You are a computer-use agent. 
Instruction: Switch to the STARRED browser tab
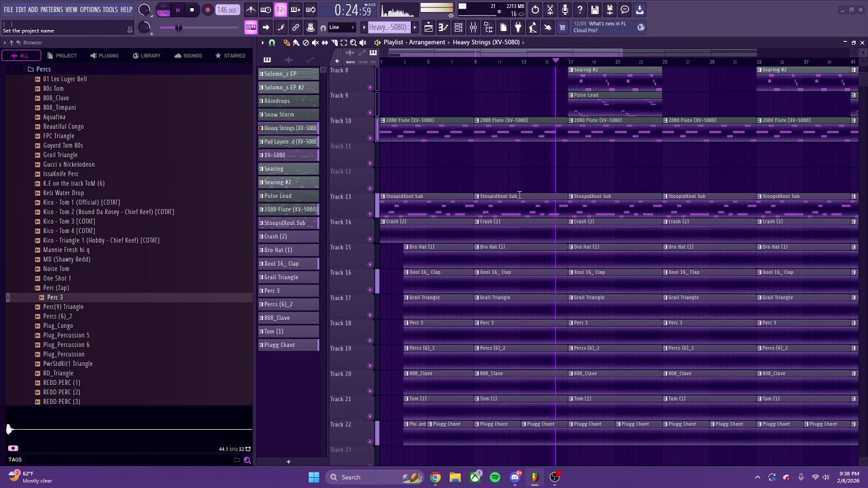230,56
